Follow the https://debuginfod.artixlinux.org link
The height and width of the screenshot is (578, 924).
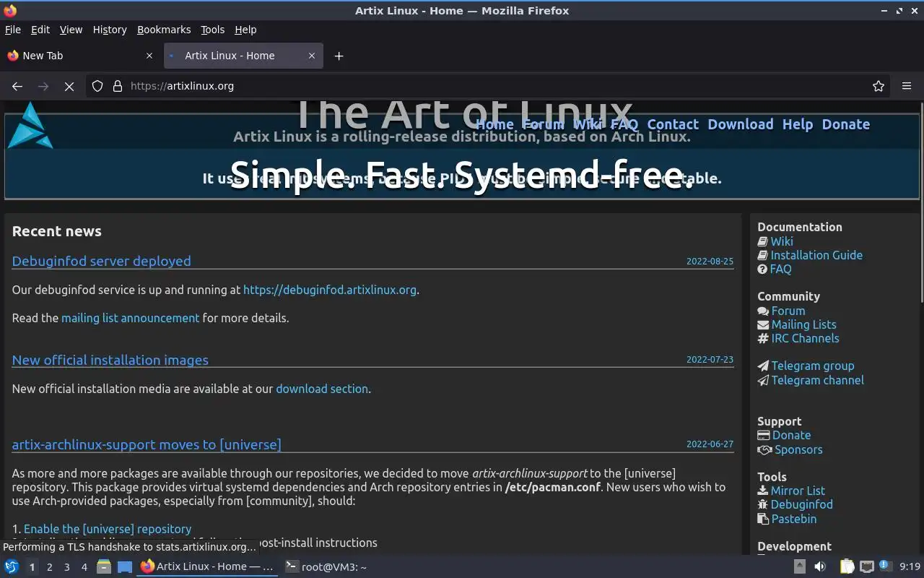[330, 290]
